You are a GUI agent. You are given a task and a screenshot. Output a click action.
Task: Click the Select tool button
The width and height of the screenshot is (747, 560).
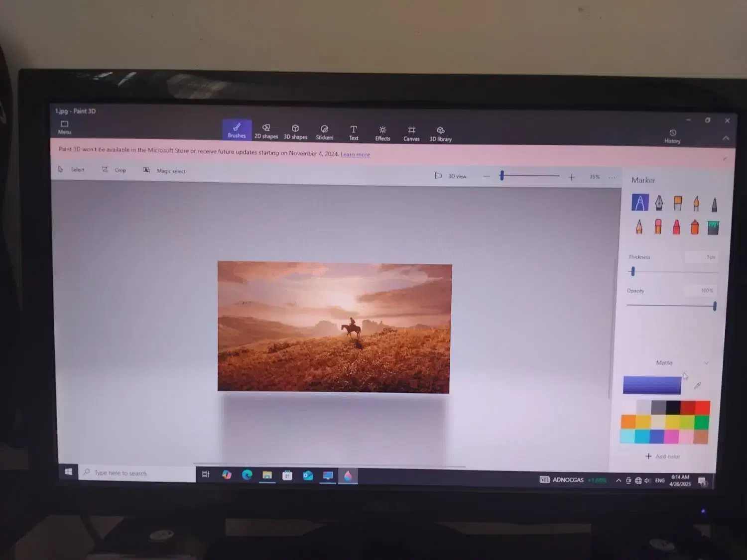[71, 169]
